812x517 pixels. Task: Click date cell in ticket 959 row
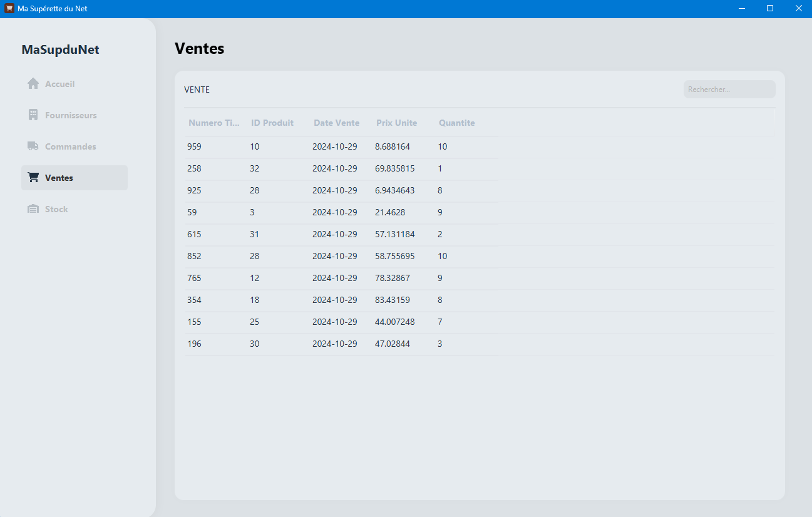tap(341, 146)
